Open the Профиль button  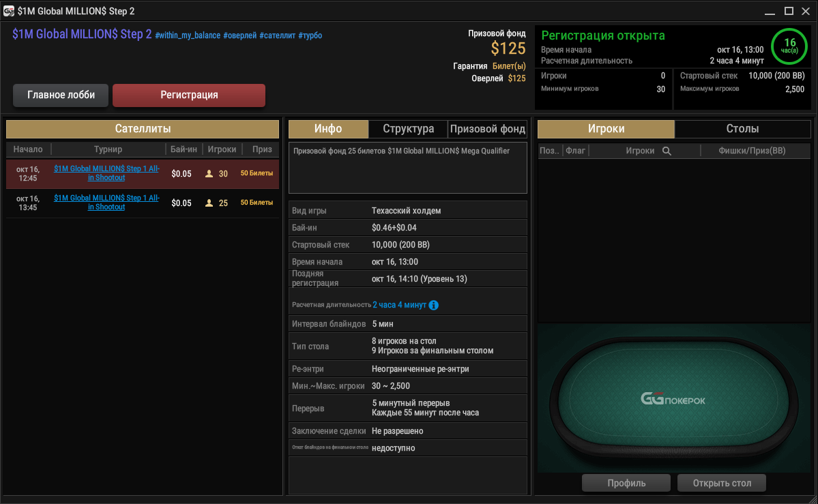pyautogui.click(x=626, y=483)
